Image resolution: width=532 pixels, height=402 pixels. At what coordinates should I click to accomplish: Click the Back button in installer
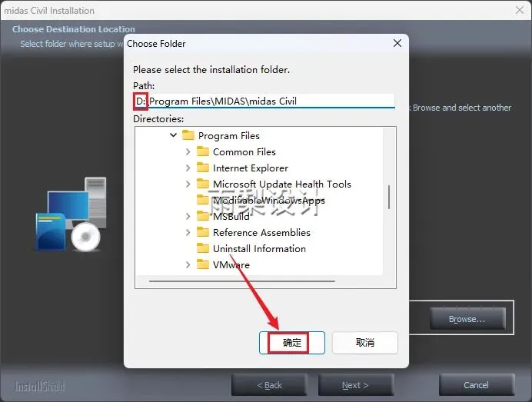pyautogui.click(x=269, y=385)
